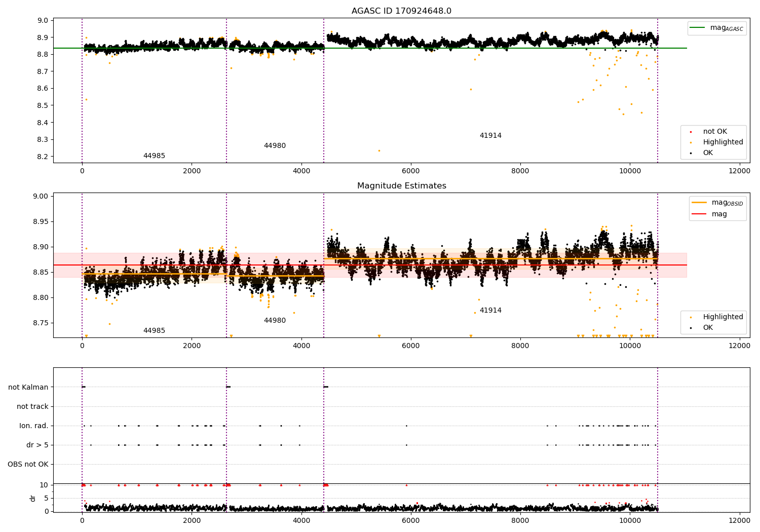Click the 'dr > 5' axis label
This screenshot has width=760, height=532.
37,445
